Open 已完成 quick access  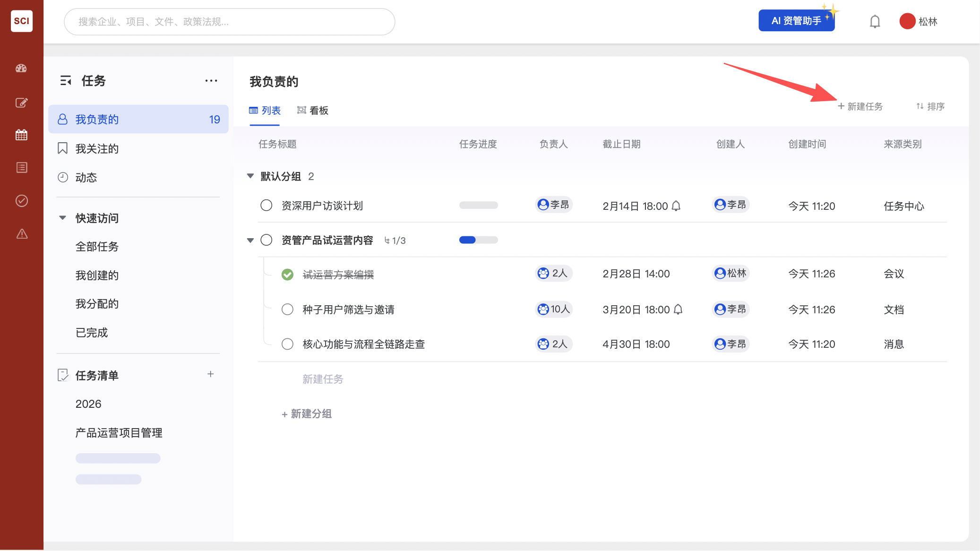point(92,333)
